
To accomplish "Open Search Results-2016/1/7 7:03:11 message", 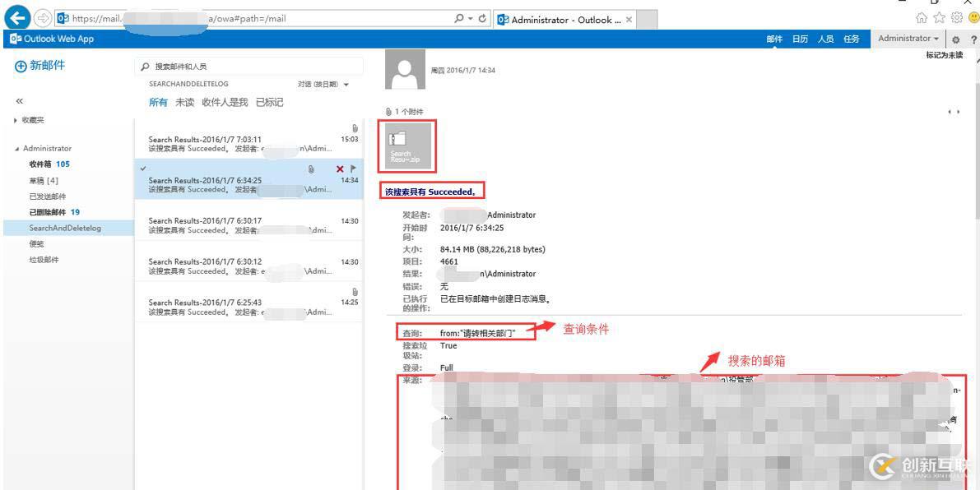I will coord(248,138).
